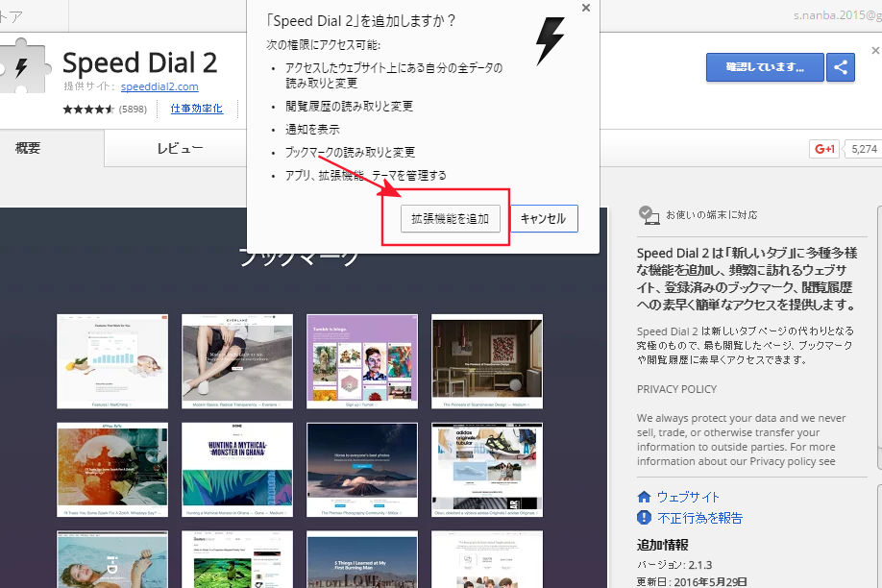882x588 pixels.
Task: Click the blue 確認しています... button
Action: click(765, 67)
